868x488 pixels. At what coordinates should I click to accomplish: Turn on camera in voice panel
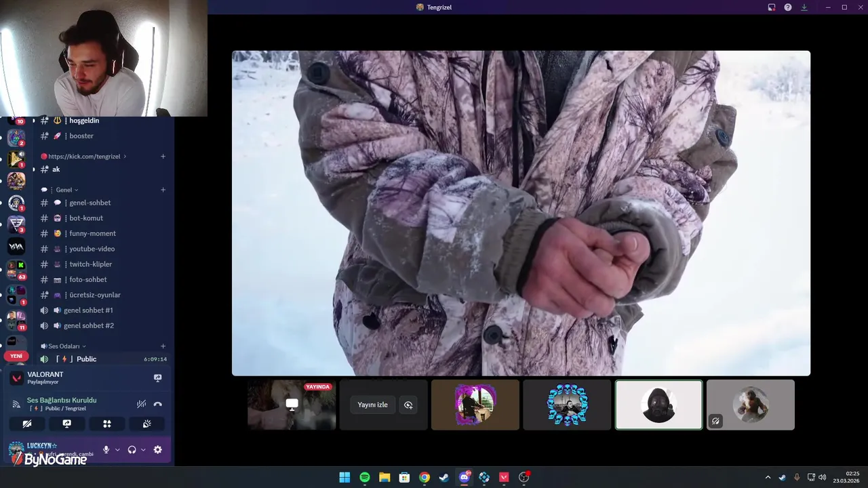pos(27,424)
